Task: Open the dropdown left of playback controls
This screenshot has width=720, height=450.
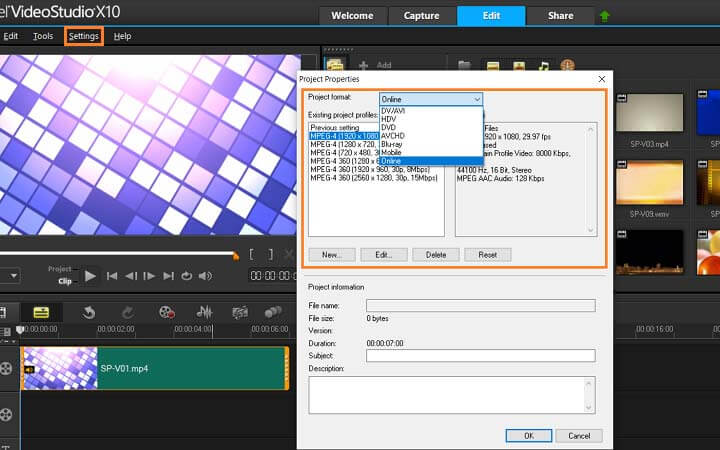Action: click(13, 276)
